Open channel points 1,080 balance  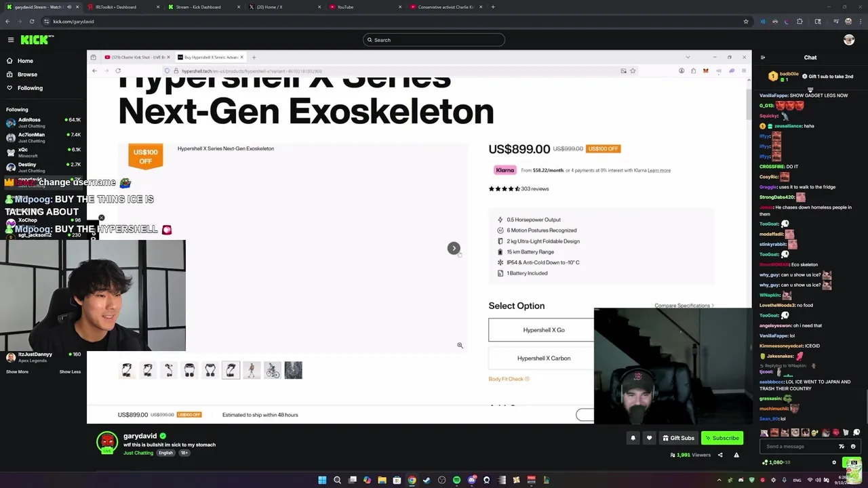point(776,462)
